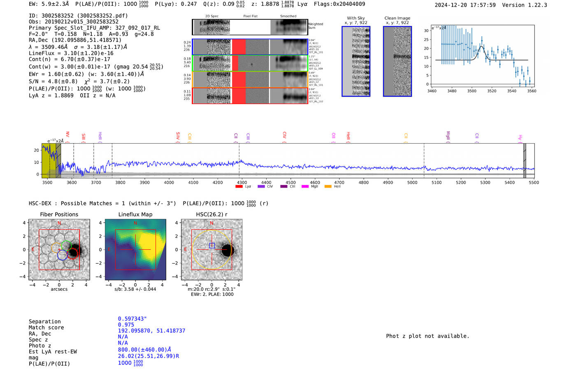Select the orange-bordered fiber spectrum row
This screenshot has height=392, width=576.
(x=250, y=79)
